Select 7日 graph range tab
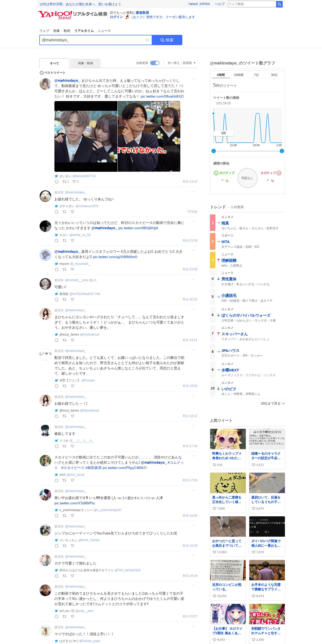 coord(256,75)
